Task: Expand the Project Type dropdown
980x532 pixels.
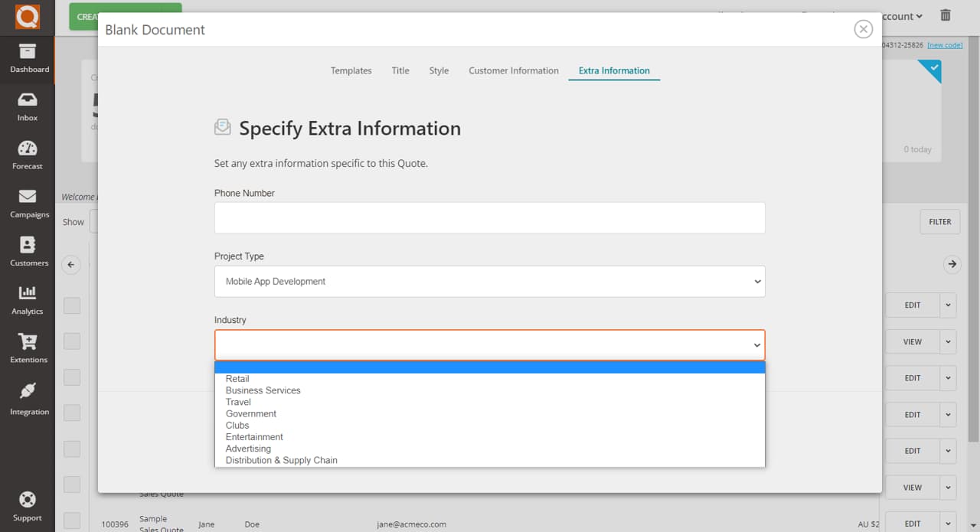Action: point(489,282)
